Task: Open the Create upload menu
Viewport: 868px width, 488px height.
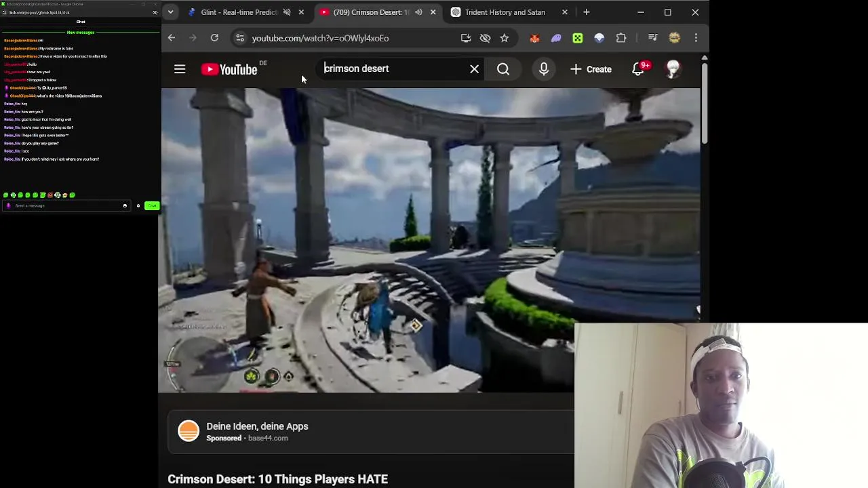Action: coord(591,69)
